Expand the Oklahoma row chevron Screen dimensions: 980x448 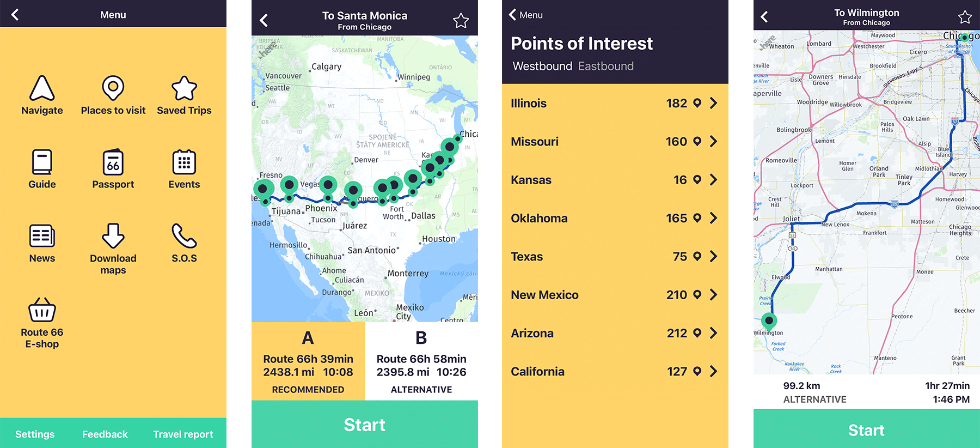tap(713, 218)
